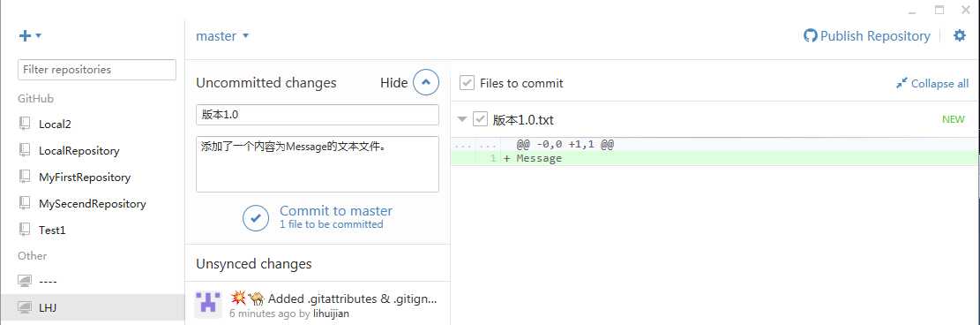980x325 pixels.
Task: Click the LocalRepository repo book icon
Action: click(25, 150)
